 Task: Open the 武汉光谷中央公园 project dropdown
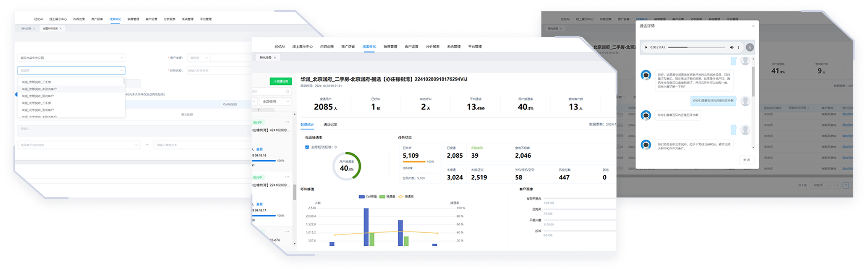71,58
